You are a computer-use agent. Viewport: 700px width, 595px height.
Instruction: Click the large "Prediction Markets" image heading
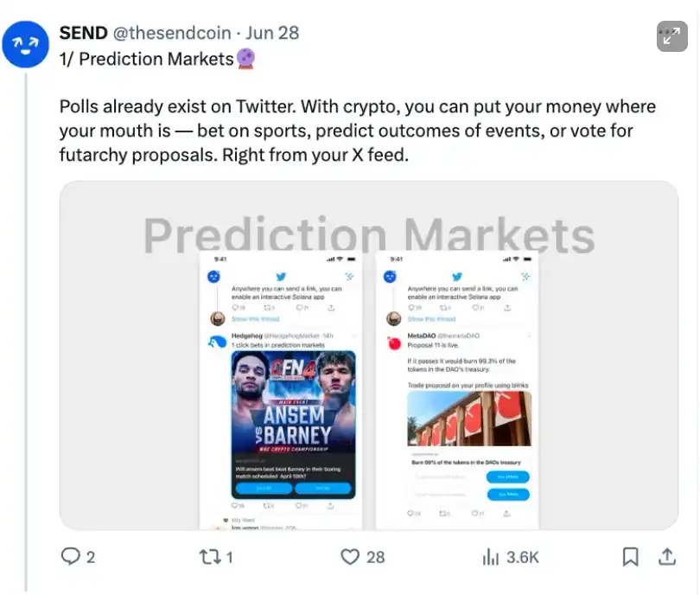369,235
